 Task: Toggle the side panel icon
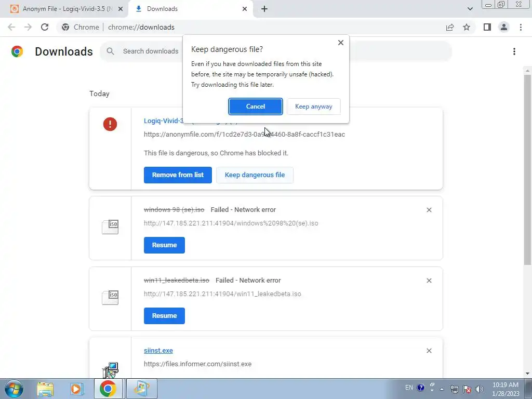[487, 27]
